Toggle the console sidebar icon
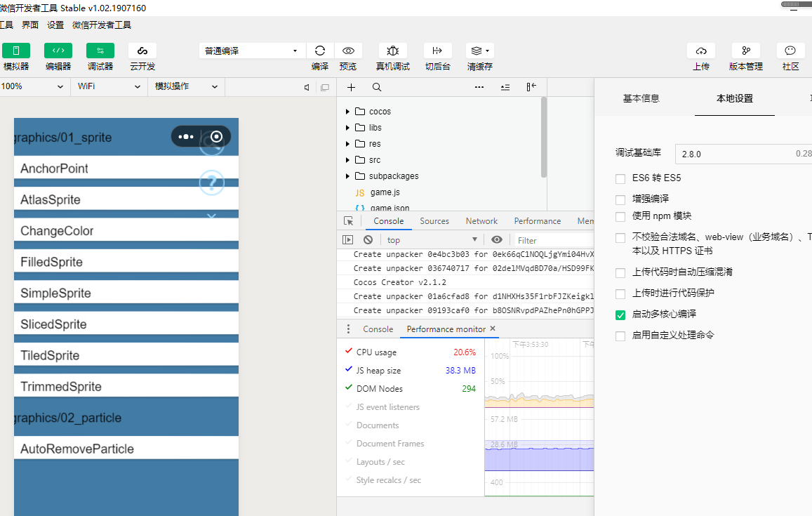The height and width of the screenshot is (516, 812). click(347, 240)
